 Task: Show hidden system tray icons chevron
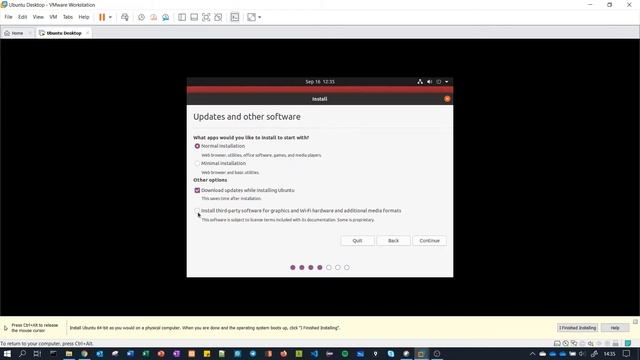532,354
